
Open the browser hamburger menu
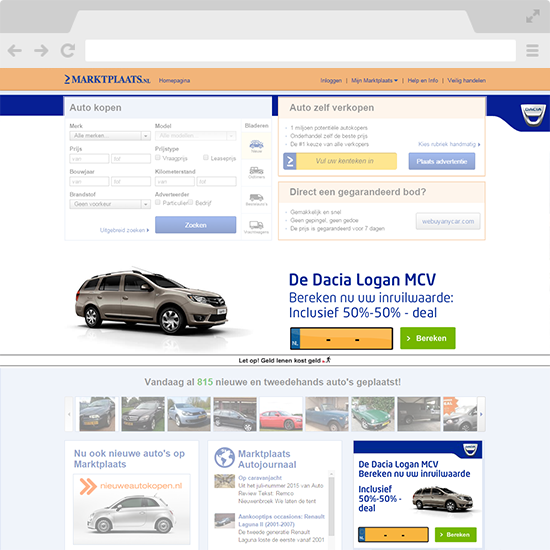pos(532,51)
